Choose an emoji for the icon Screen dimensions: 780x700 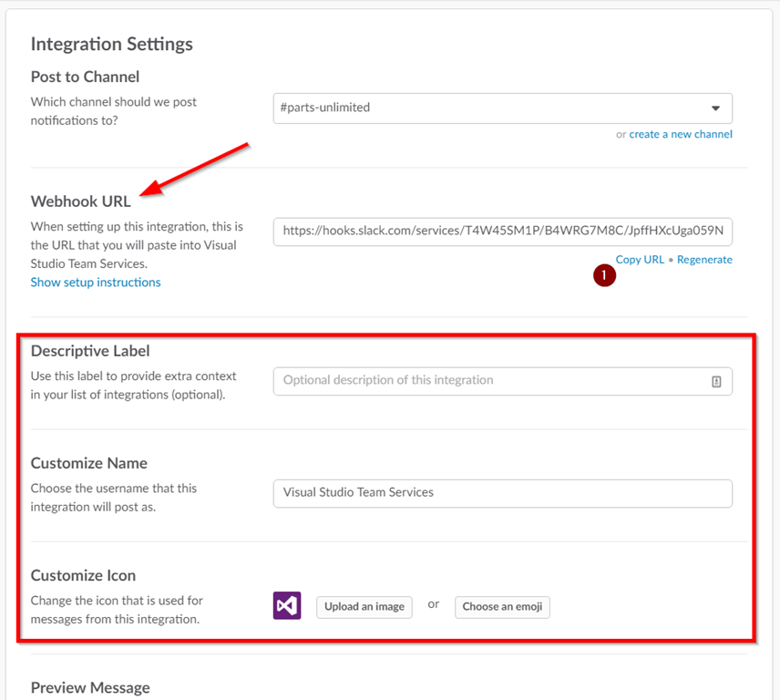point(502,607)
